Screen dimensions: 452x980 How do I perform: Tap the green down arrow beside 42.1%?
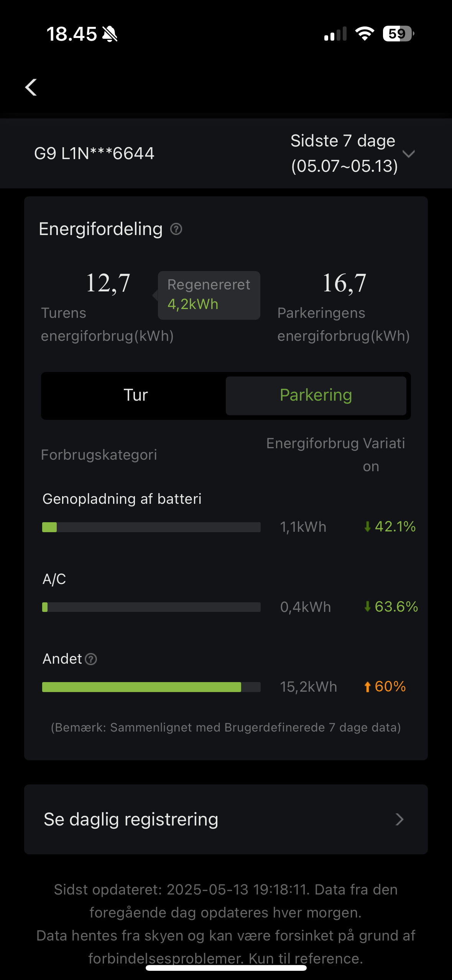pyautogui.click(x=367, y=527)
